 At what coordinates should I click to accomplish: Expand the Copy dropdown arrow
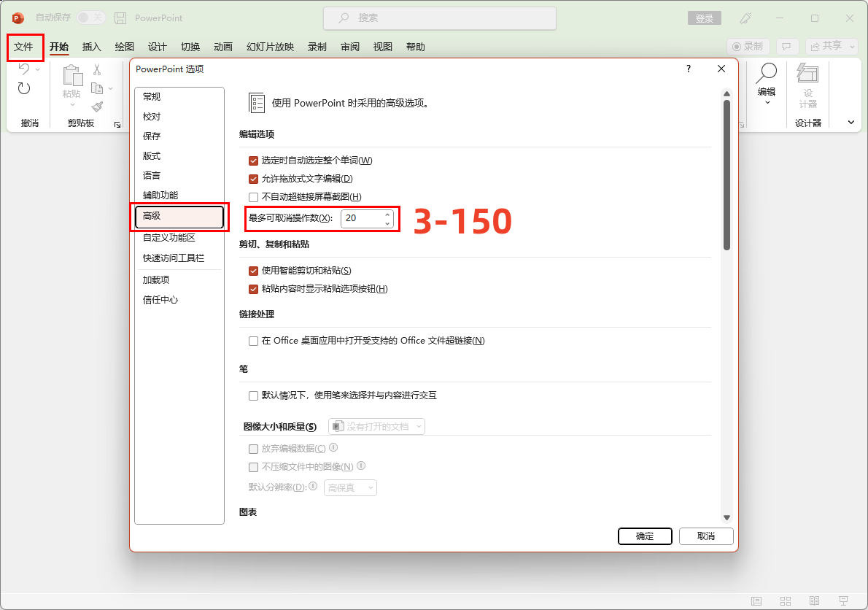tap(111, 88)
